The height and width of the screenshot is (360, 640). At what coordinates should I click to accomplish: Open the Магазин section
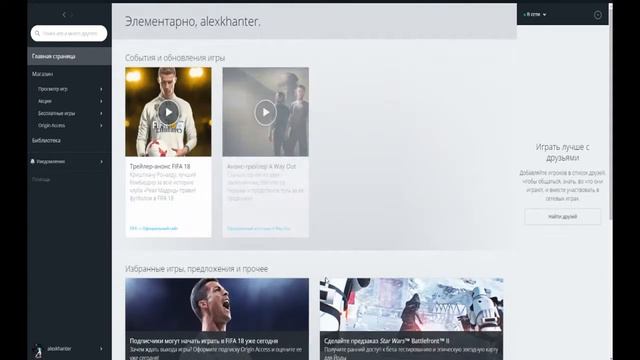click(x=42, y=74)
